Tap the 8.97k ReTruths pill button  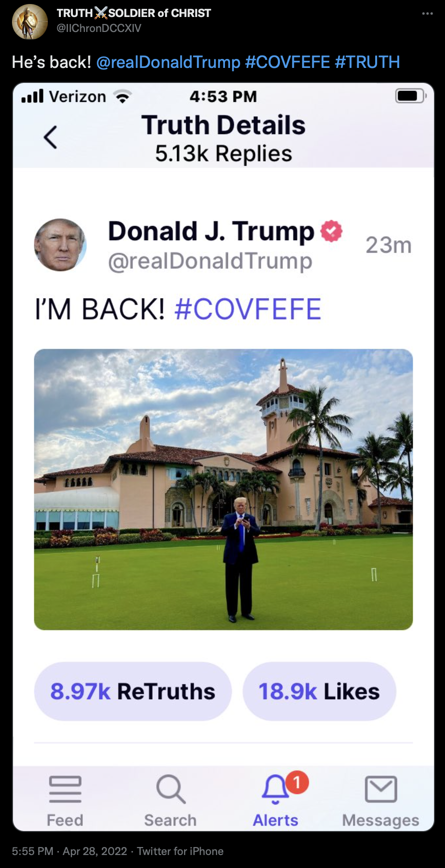[133, 691]
